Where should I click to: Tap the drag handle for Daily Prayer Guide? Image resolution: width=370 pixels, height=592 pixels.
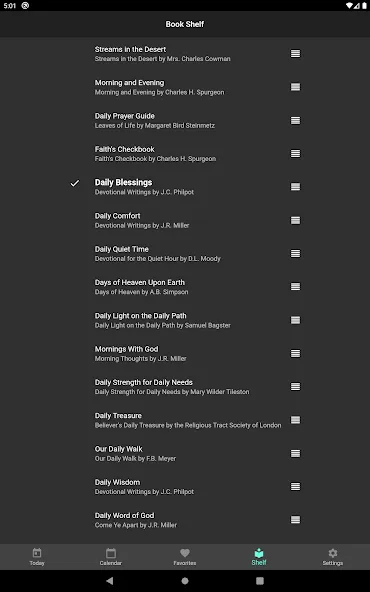[x=295, y=120]
